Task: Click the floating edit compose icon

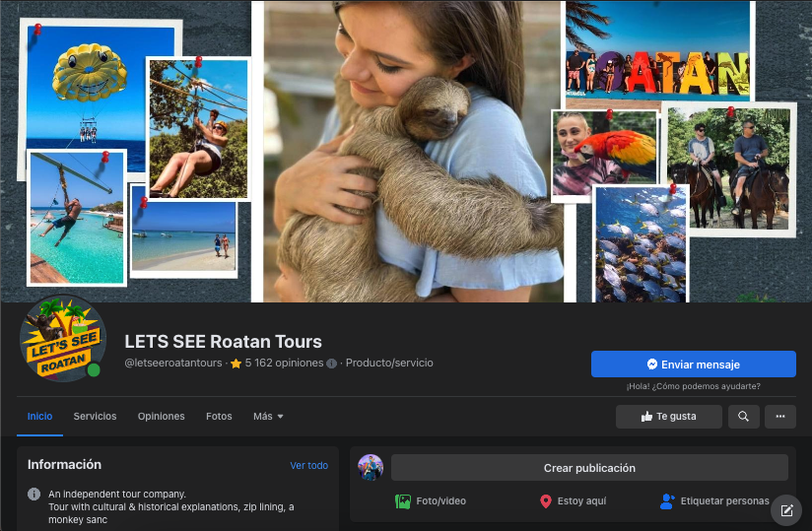Action: coord(786,510)
